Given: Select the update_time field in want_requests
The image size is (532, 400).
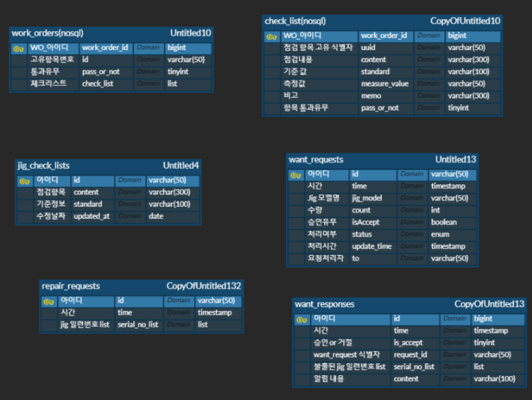Looking at the screenshot, I should pos(371,246).
